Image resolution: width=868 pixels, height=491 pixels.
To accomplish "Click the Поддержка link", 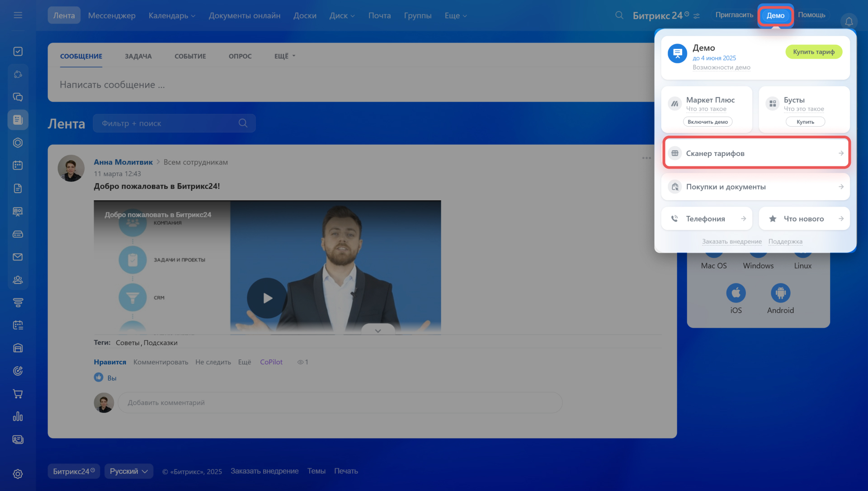I will pyautogui.click(x=785, y=241).
